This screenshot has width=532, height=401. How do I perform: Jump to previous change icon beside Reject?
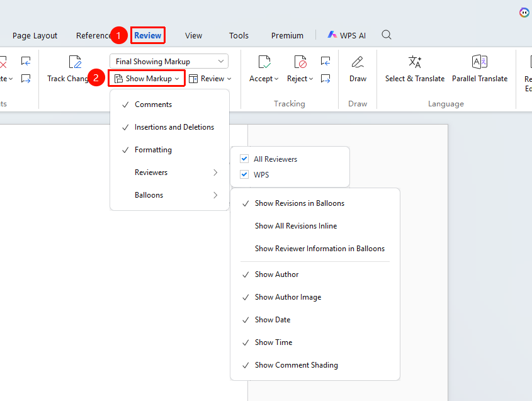325,62
